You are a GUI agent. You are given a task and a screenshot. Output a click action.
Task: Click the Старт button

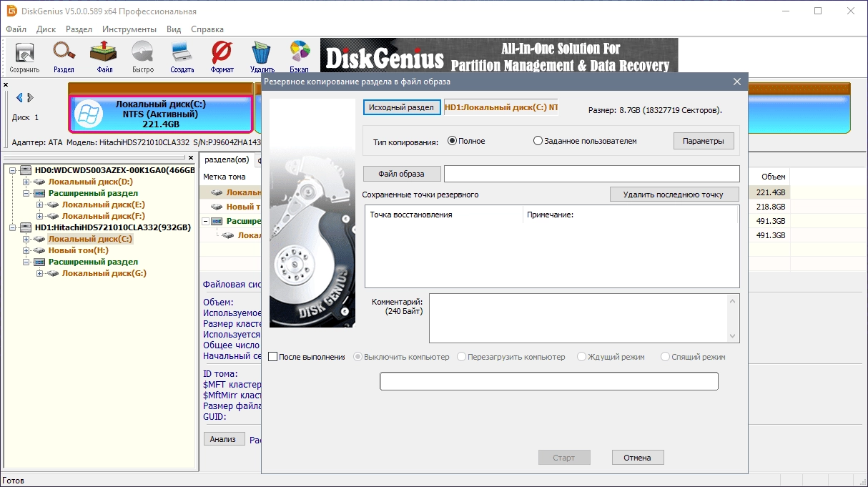point(564,458)
